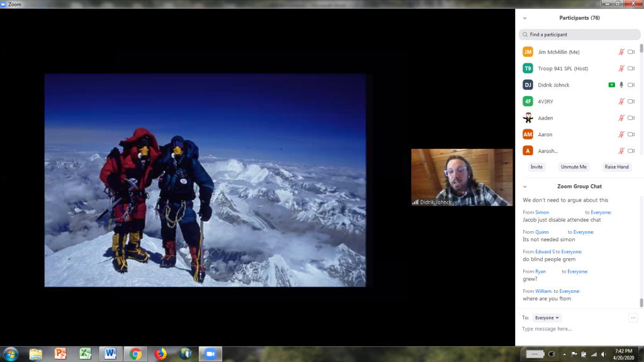Click the Invite button
The image size is (644, 362).
[536, 167]
